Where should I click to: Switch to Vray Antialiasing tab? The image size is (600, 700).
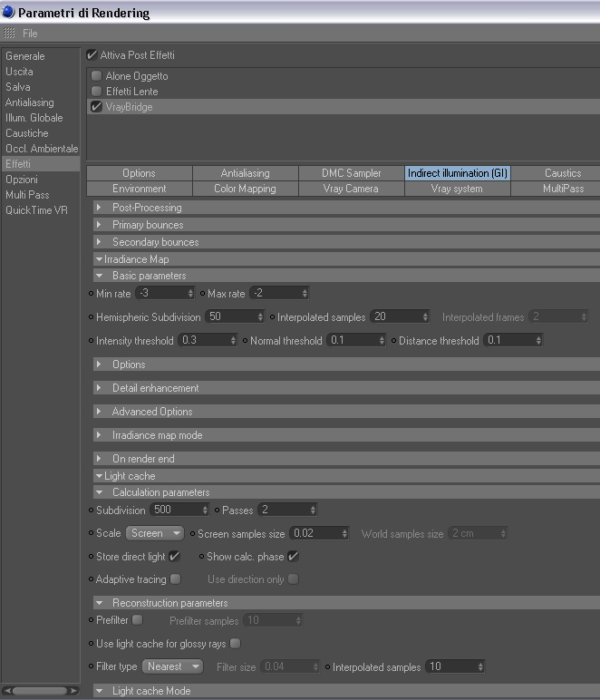(245, 173)
